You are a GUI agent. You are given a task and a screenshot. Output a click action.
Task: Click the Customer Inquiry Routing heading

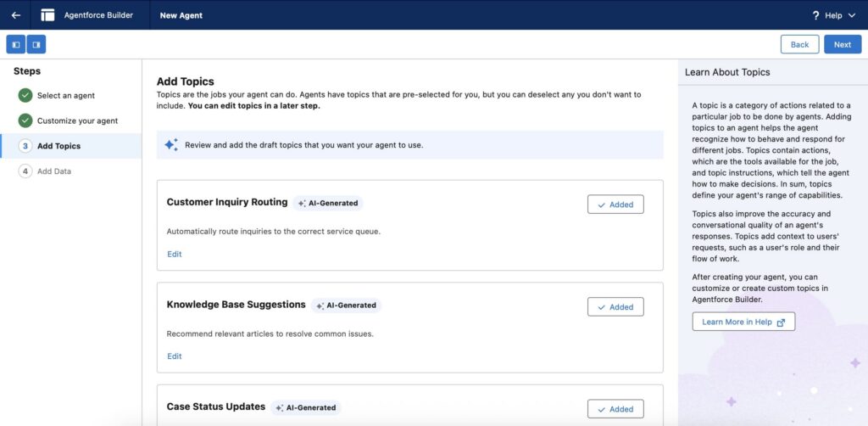(227, 202)
